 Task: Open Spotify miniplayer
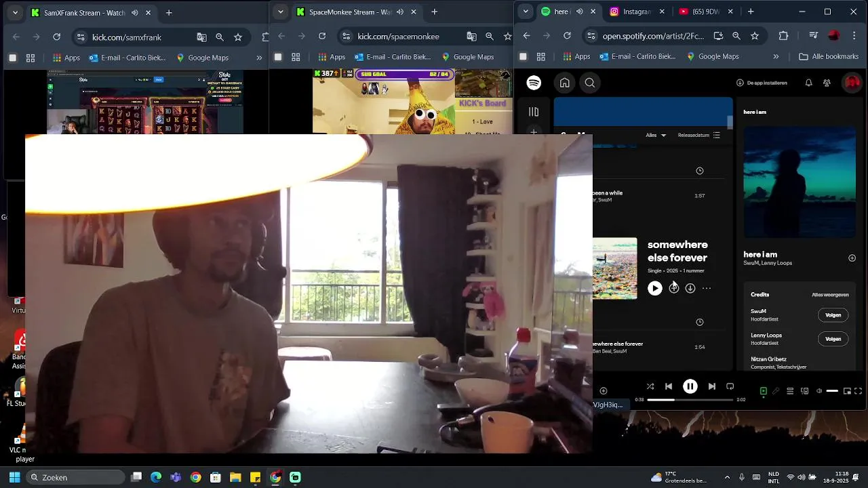847,391
